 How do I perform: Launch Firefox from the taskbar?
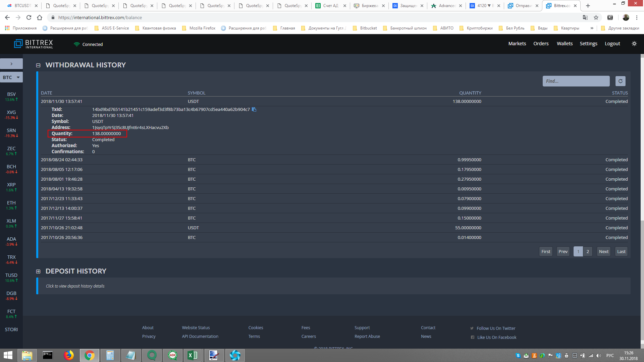click(x=68, y=355)
